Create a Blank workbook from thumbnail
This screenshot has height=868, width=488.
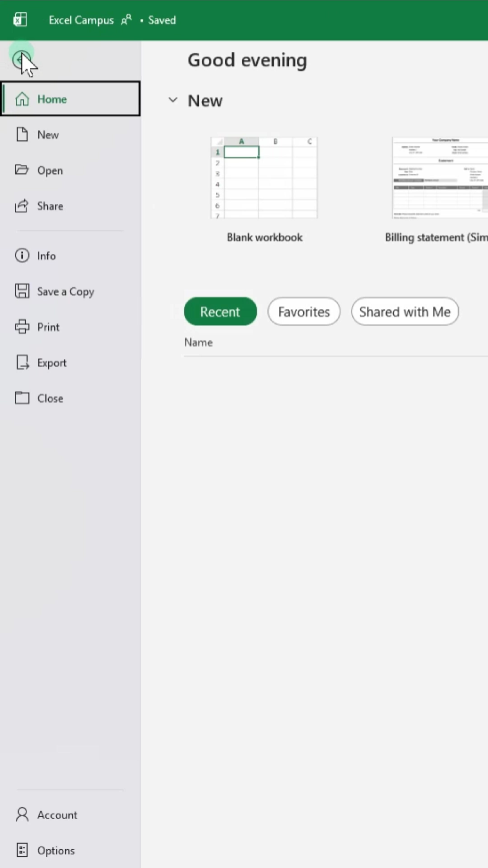[x=264, y=178]
